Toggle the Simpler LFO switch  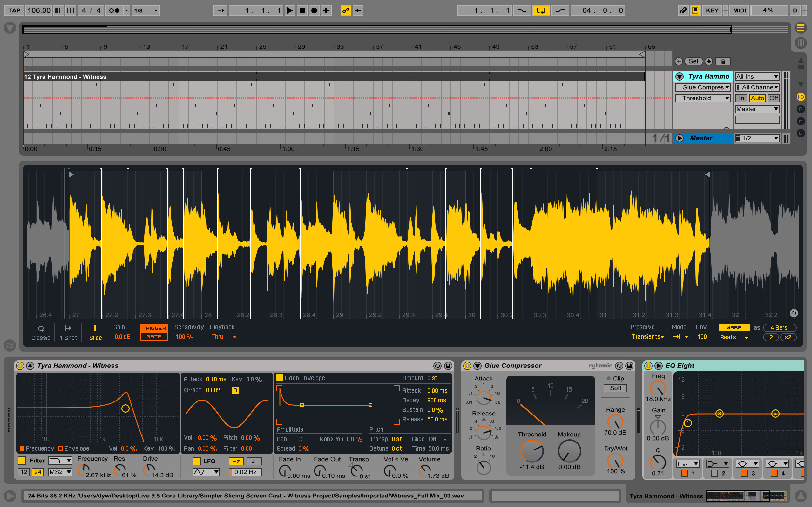[x=197, y=461]
